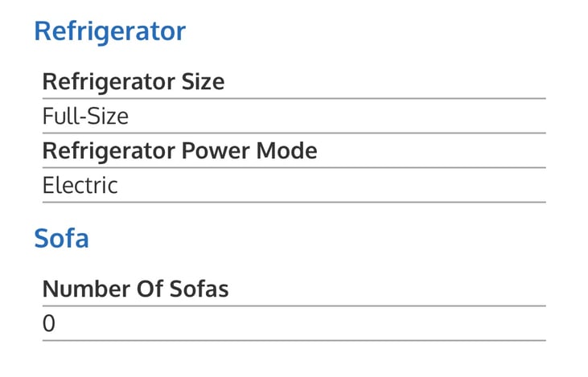Click the Number Of Sofas label
588x377 pixels.
point(136,289)
